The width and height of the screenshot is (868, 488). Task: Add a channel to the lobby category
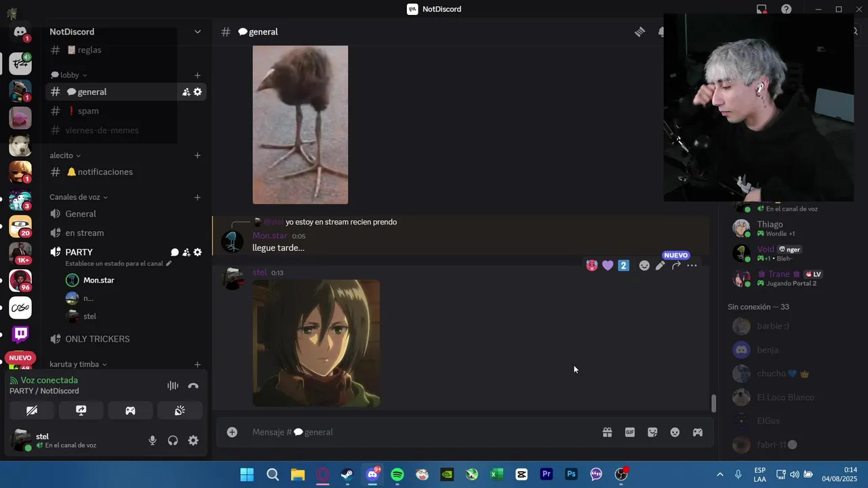197,75
